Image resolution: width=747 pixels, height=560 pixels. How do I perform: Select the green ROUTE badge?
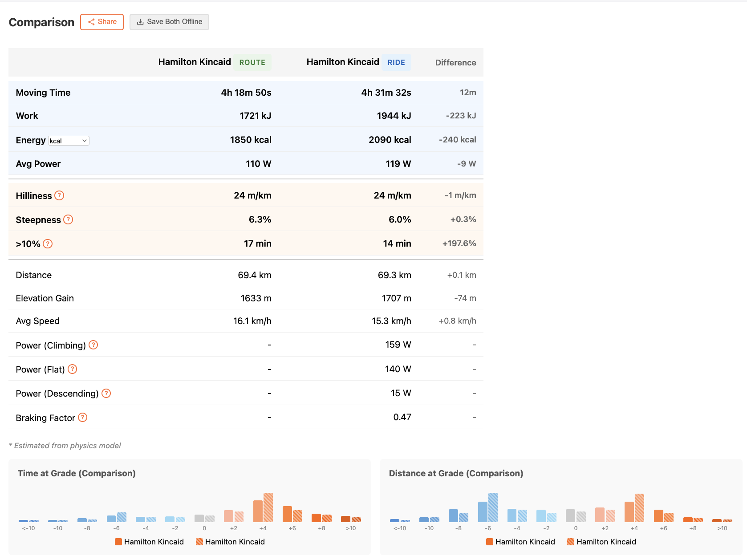(x=252, y=62)
